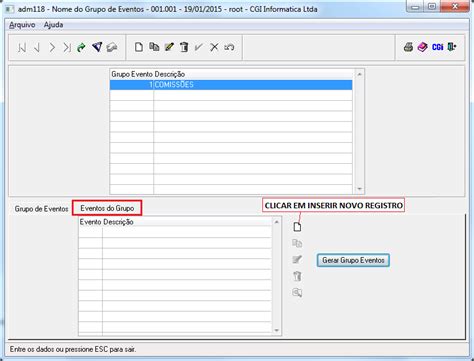Image resolution: width=474 pixels, height=361 pixels.
Task: Click the upper grid scroll down arrow
Action: point(359,189)
